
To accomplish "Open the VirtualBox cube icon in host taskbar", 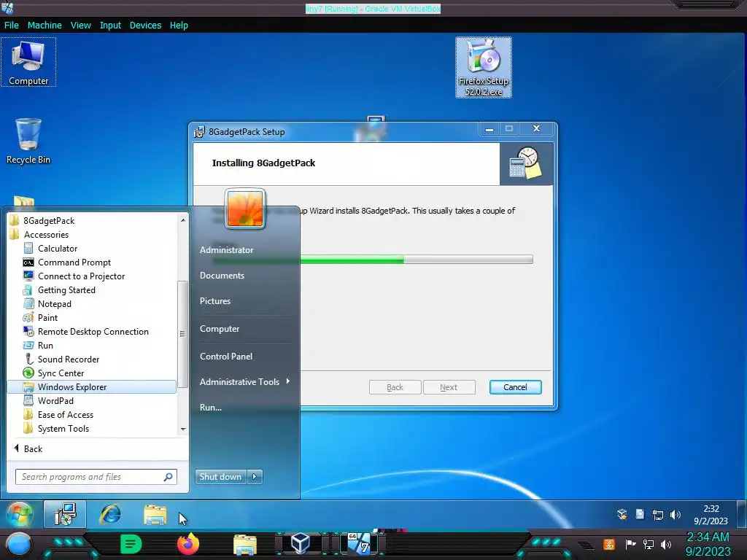I will point(301,544).
